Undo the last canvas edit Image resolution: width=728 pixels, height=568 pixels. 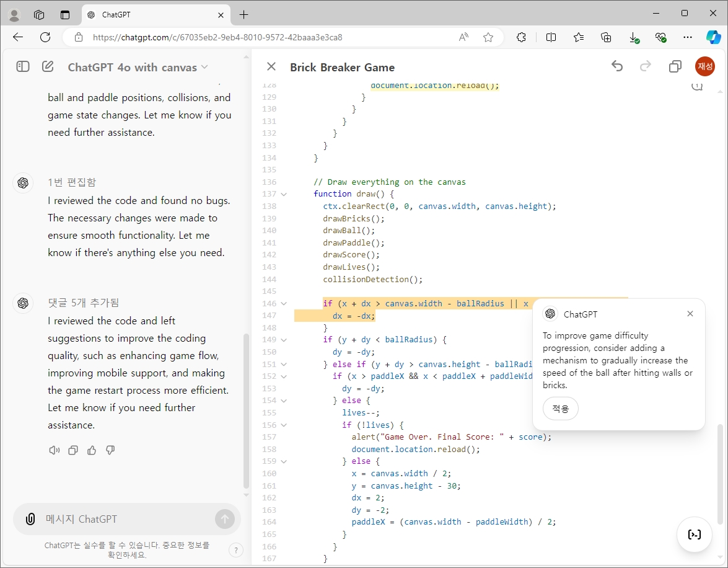point(617,66)
